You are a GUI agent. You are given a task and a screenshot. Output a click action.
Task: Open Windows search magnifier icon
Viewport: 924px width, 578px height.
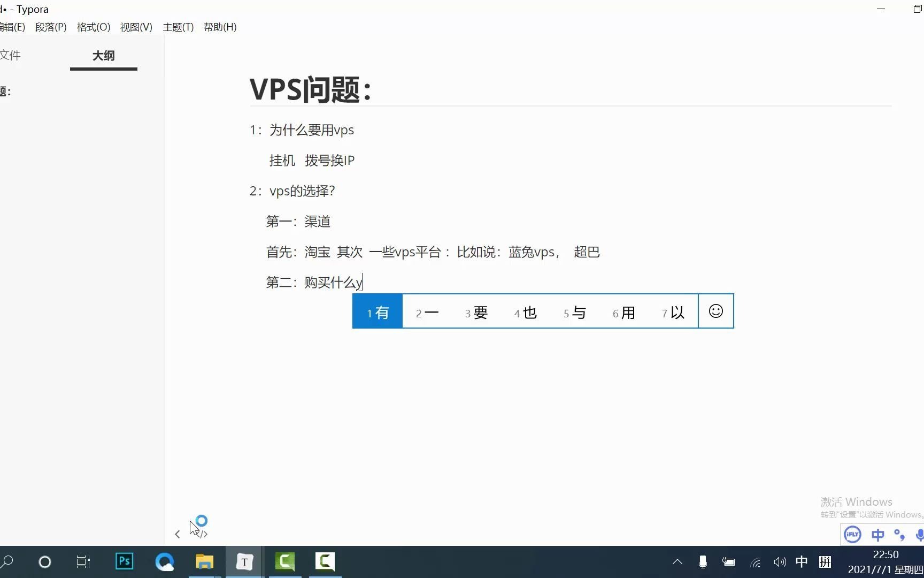tap(7, 562)
